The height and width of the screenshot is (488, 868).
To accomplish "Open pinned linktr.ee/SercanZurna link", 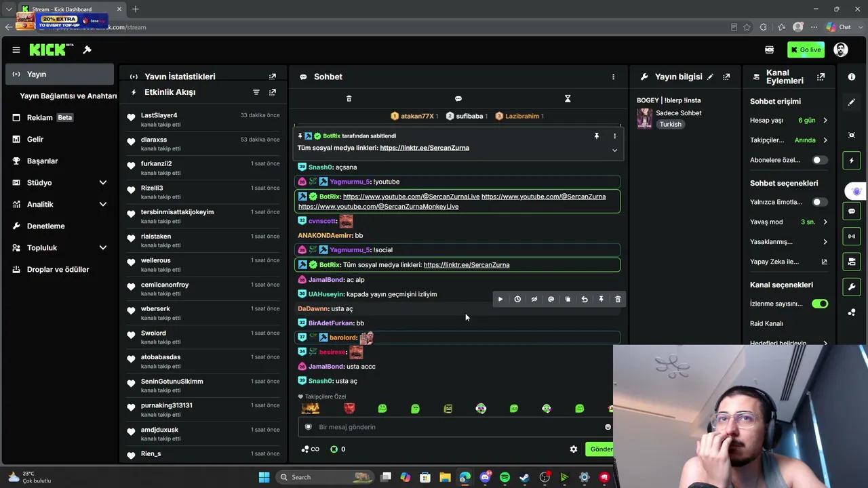I will [425, 148].
